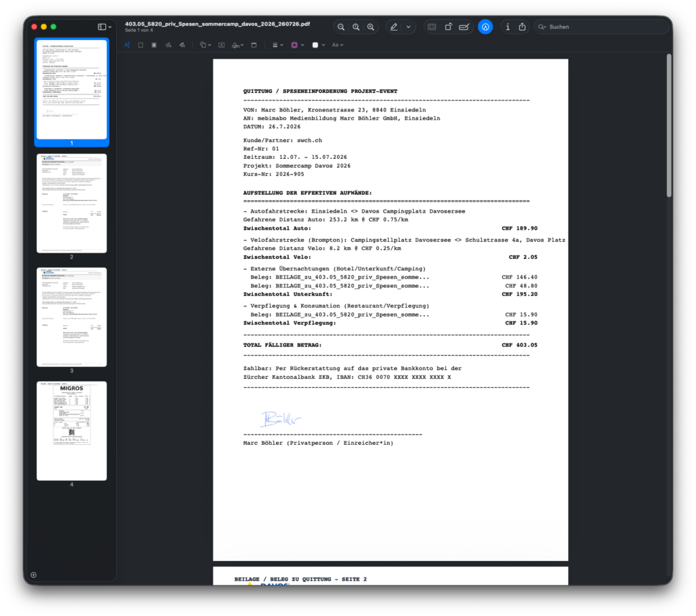Open the form filling toolbar icon
Viewport: 696px width, 616px height.
click(464, 27)
